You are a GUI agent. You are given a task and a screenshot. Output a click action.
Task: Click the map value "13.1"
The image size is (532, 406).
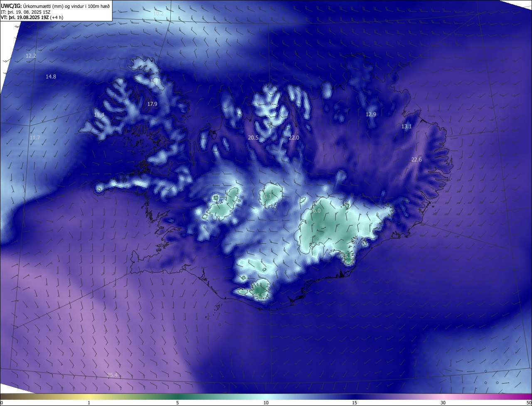[406, 126]
